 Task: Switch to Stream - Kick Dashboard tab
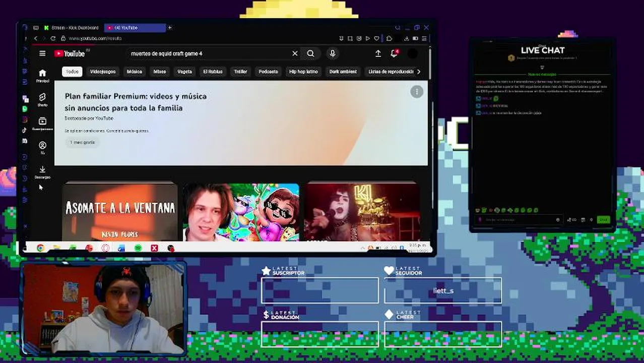pyautogui.click(x=72, y=28)
